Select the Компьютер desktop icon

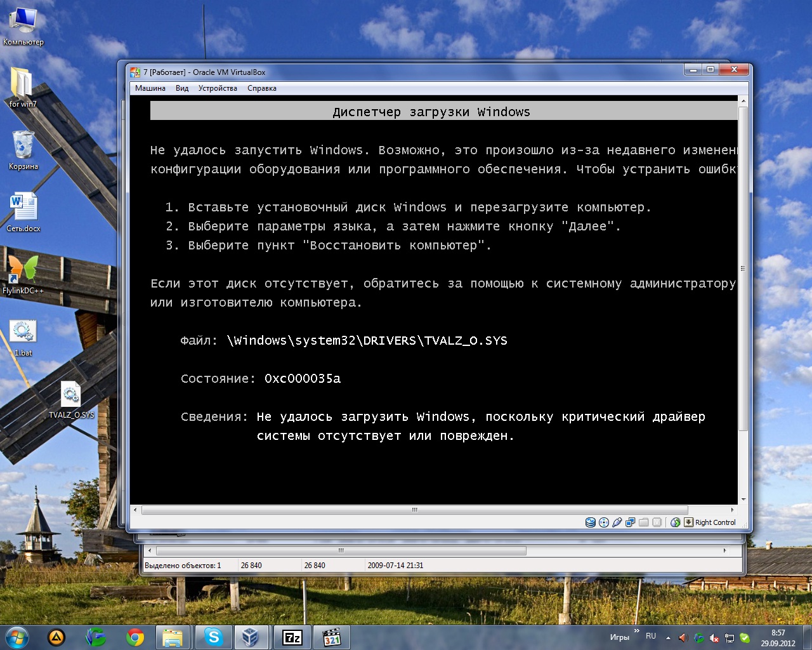(23, 27)
